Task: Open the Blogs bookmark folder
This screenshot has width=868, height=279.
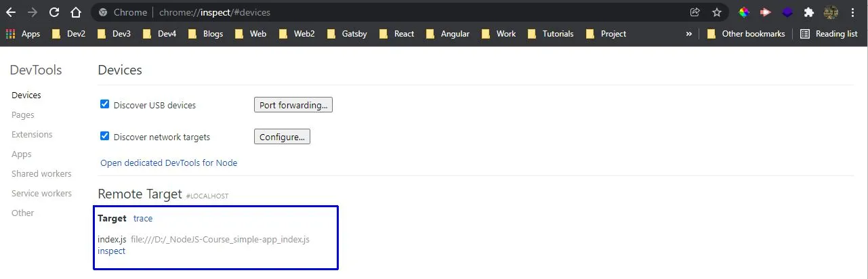Action: pos(205,34)
